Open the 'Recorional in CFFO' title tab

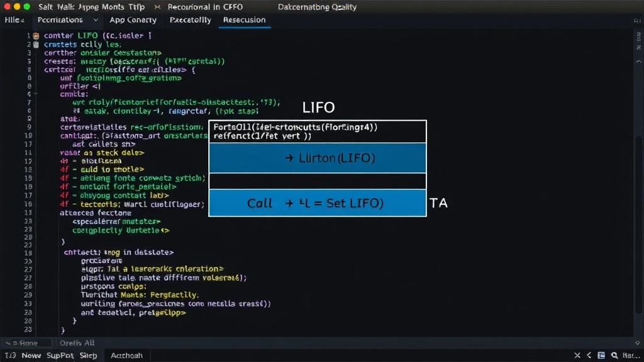205,7
